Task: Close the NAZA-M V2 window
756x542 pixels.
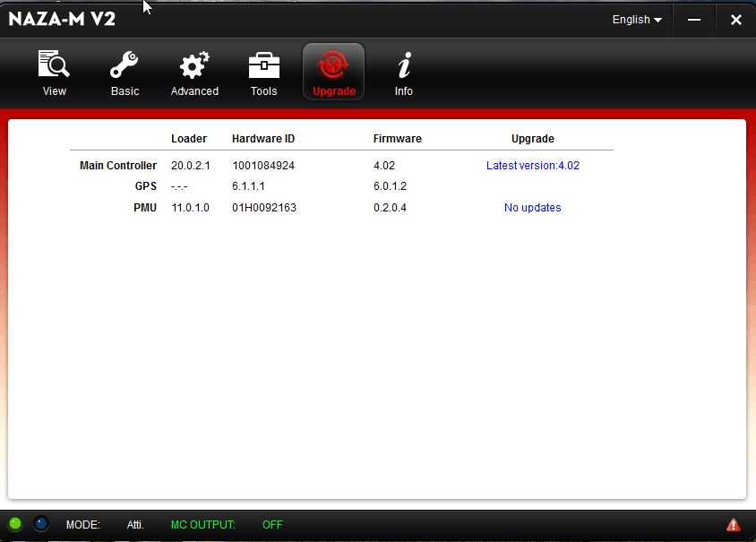Action: click(735, 20)
